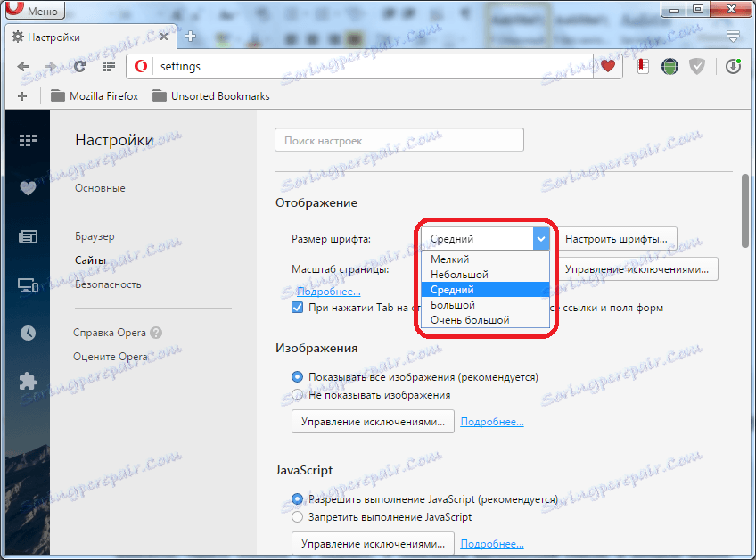
Task: Open Управление исключениями for Изображения
Action: coord(373,422)
